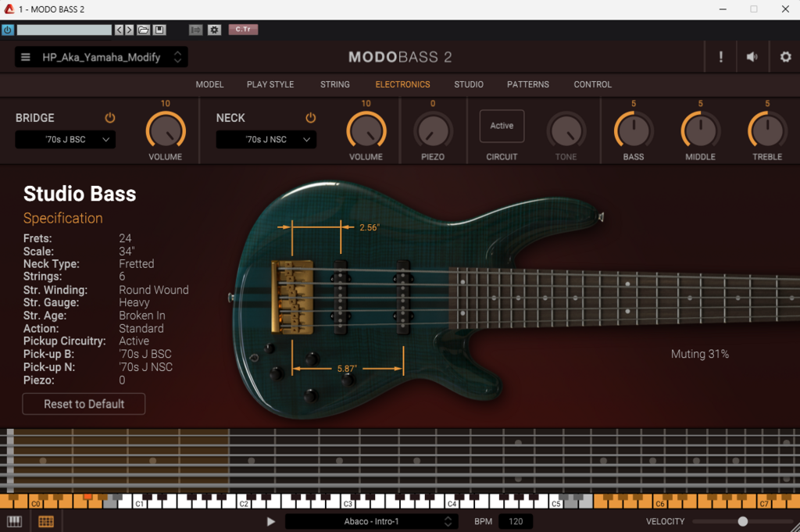This screenshot has width=800, height=532.
Task: Click the MIDDLE EQ knob
Action: (700, 130)
